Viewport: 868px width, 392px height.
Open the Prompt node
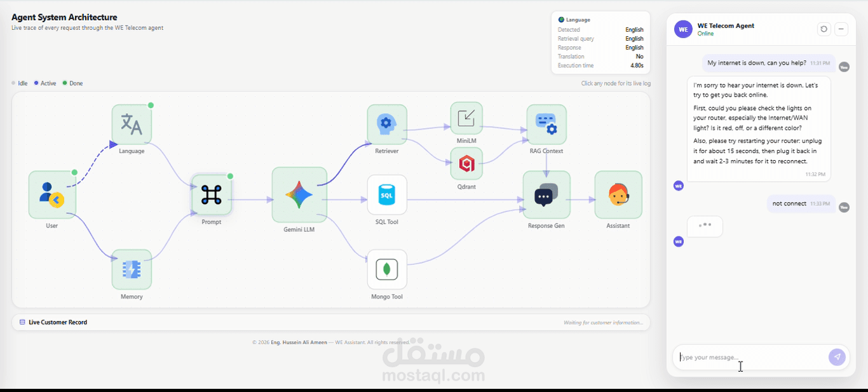[212, 195]
